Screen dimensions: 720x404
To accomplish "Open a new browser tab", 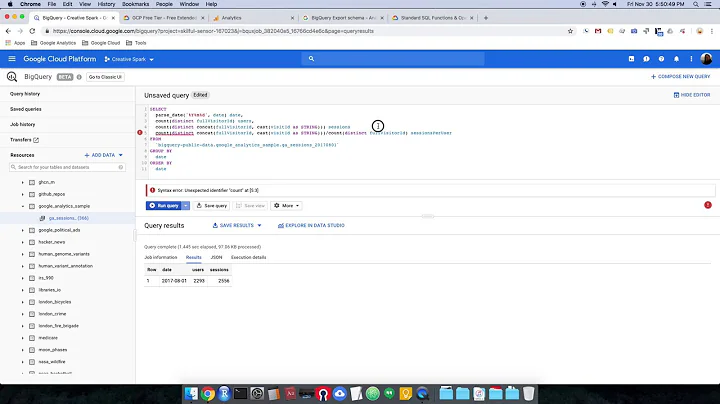I will (486, 18).
